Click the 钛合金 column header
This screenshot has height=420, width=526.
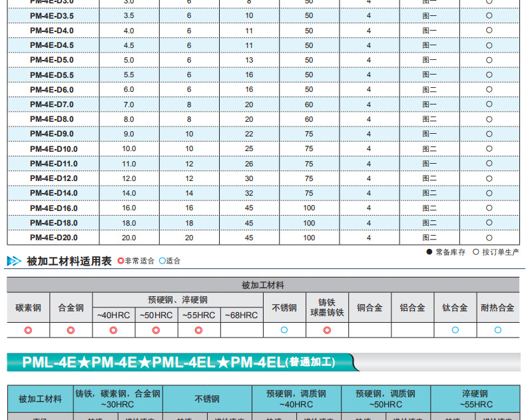pyautogui.click(x=455, y=308)
